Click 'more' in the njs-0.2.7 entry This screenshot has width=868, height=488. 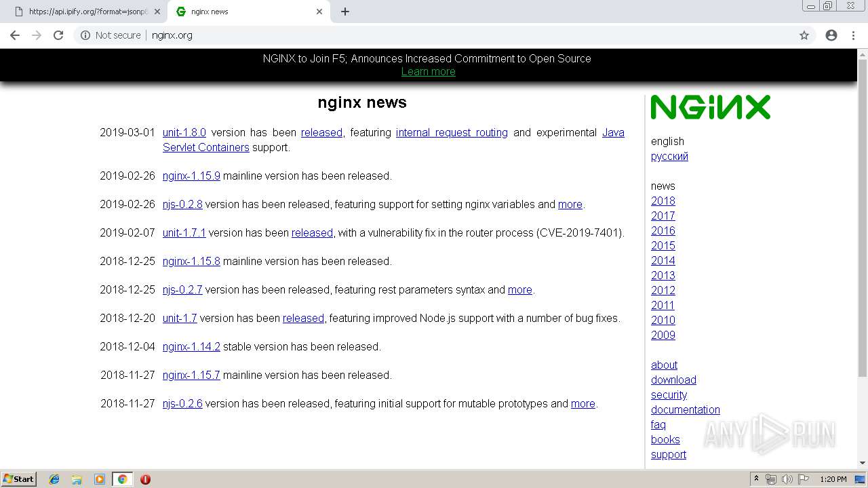point(520,290)
